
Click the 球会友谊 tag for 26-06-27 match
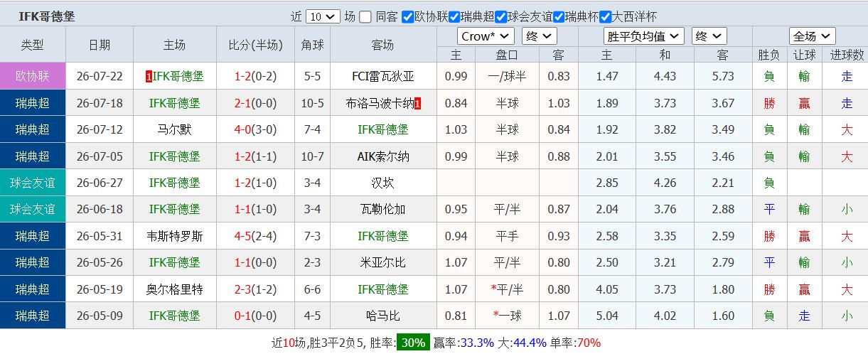click(x=33, y=183)
